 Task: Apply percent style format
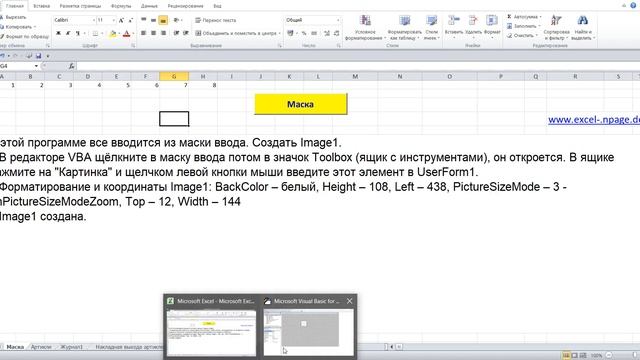[x=304, y=33]
